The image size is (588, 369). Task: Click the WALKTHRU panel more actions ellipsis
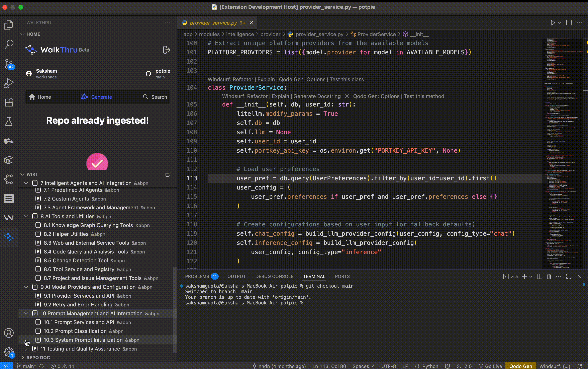(168, 23)
